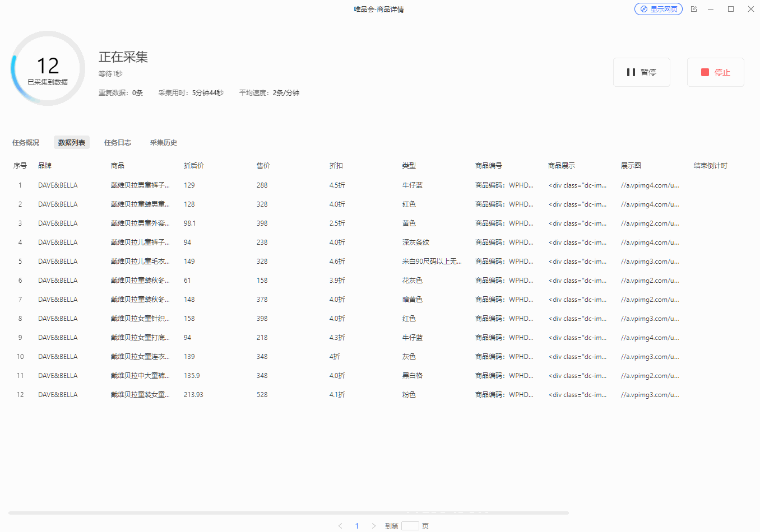The height and width of the screenshot is (532, 760).
Task: Select the 数据列表 tab
Action: [x=72, y=142]
